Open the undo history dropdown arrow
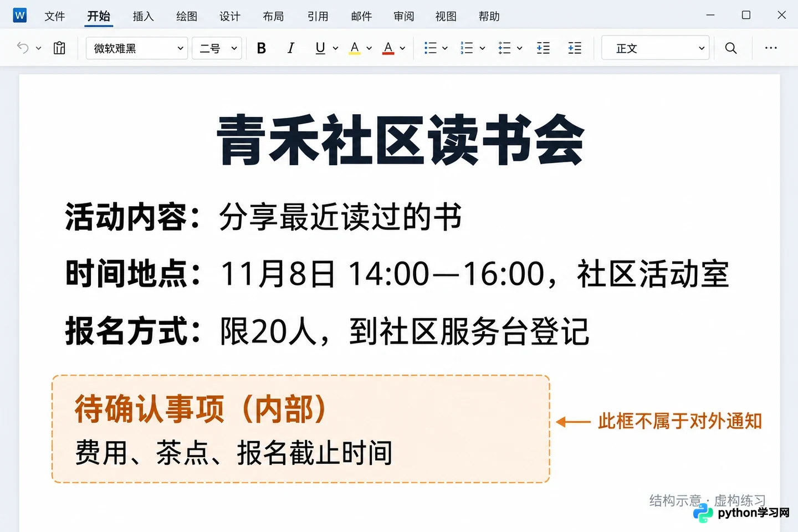 [x=38, y=48]
